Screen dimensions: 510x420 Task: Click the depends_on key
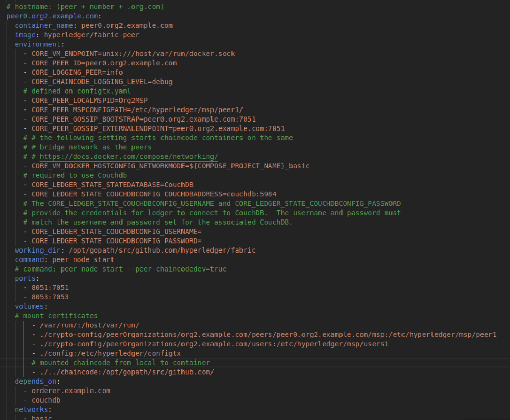tap(36, 381)
